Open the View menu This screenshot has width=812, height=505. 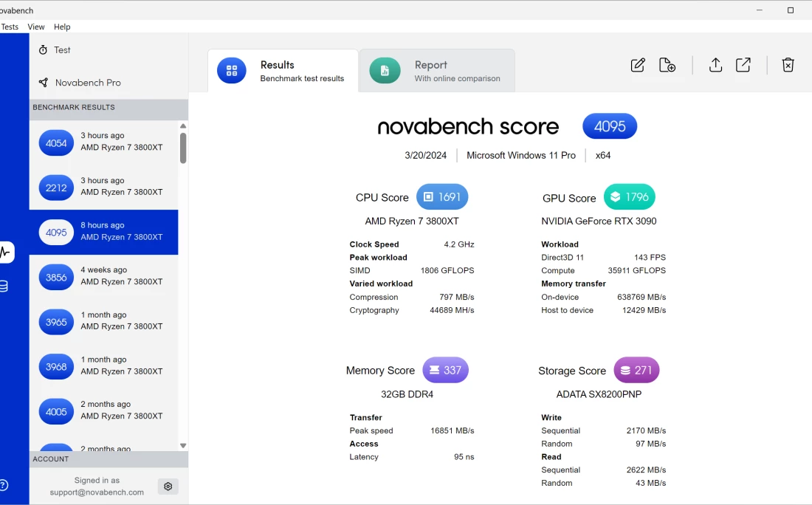[36, 27]
